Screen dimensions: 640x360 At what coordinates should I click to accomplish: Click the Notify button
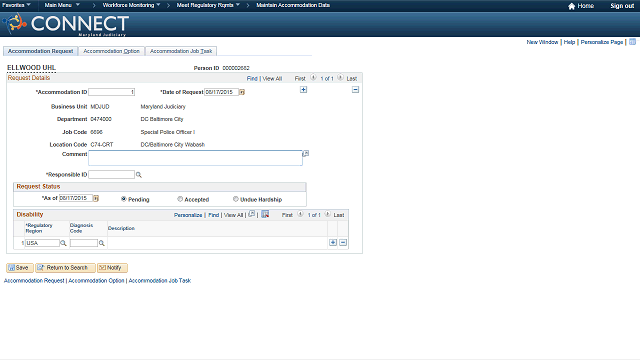pos(112,268)
